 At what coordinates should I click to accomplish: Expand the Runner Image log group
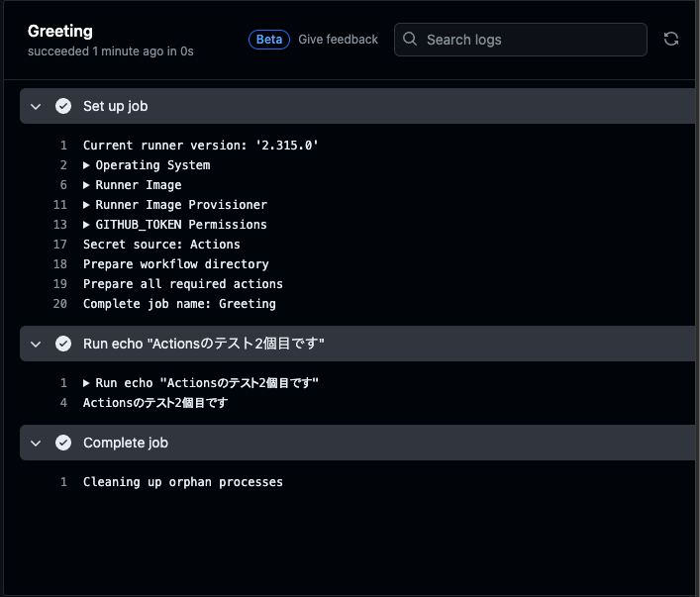click(x=86, y=185)
